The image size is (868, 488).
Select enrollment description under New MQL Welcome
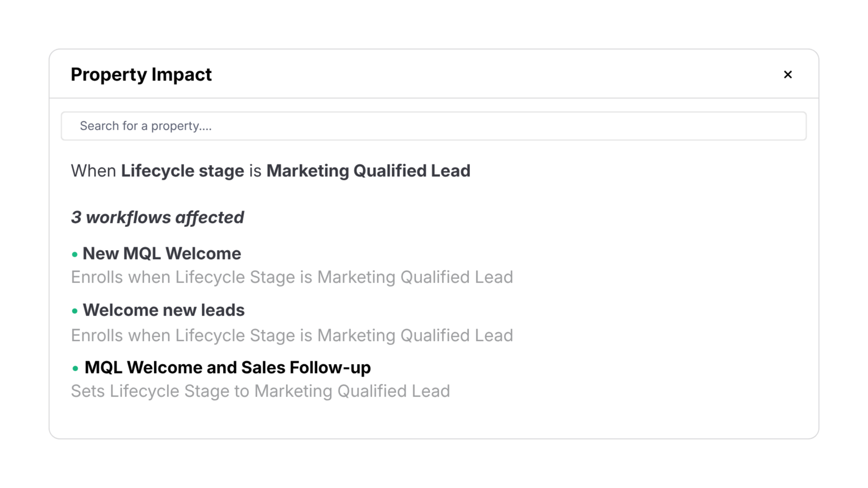292,277
